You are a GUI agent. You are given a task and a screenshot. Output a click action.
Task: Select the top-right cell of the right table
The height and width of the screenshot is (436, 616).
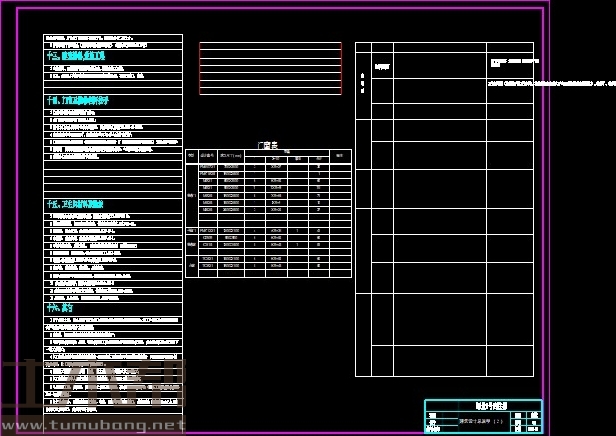pos(509,47)
